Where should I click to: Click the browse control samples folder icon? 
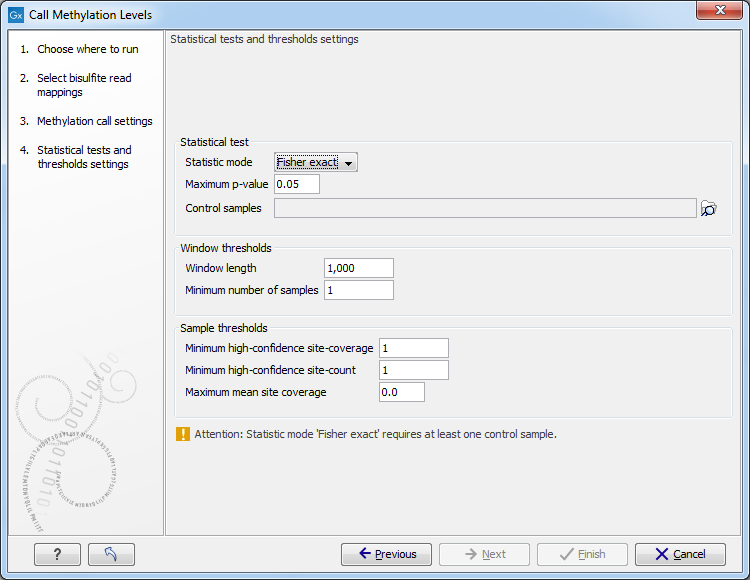(x=709, y=208)
